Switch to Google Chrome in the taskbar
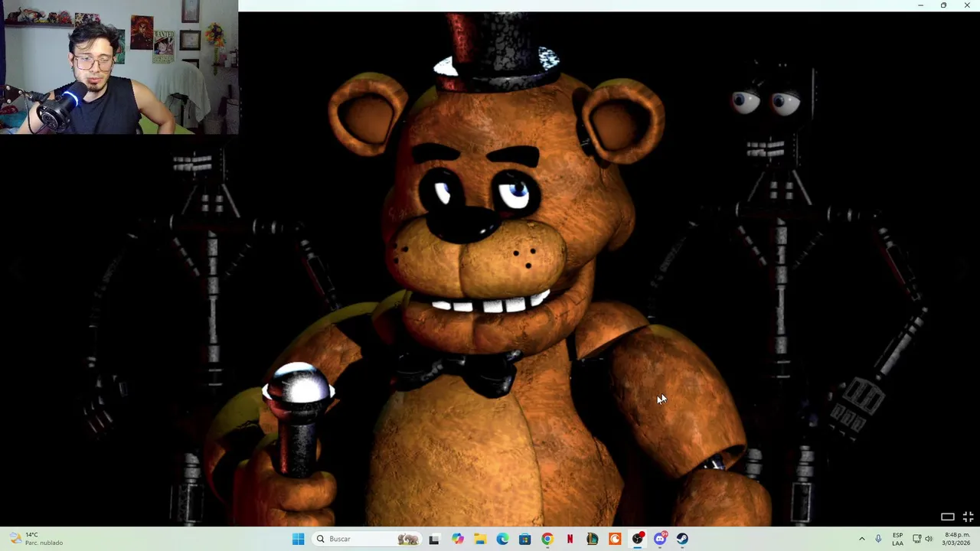This screenshot has width=980, height=551. pyautogui.click(x=547, y=539)
